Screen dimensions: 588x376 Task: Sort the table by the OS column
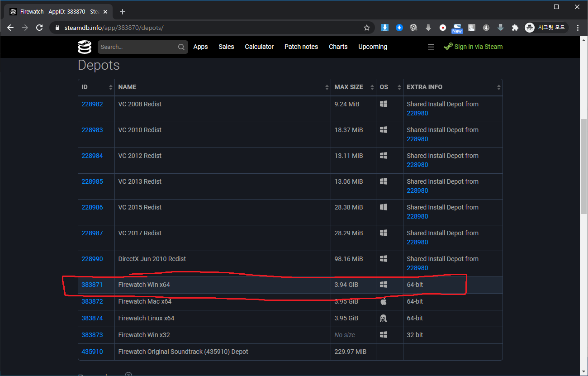[389, 87]
